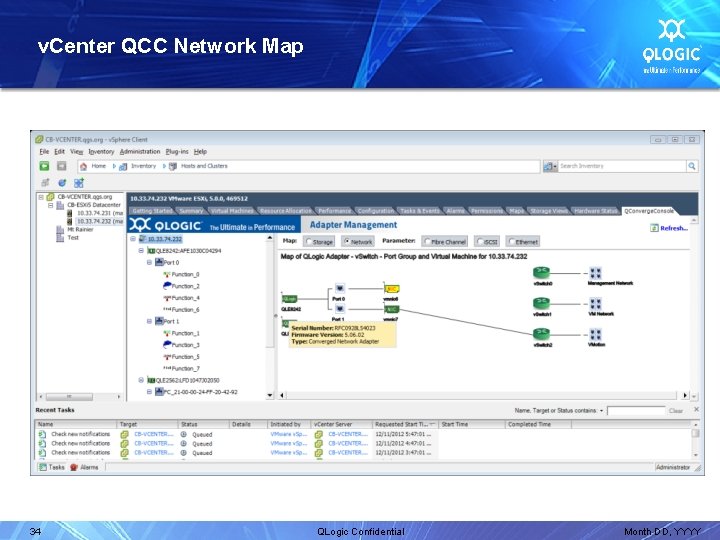The image size is (720, 540).
Task: Collapse the CB-VCENTER.qgs.org tree node
Action: coord(41,197)
